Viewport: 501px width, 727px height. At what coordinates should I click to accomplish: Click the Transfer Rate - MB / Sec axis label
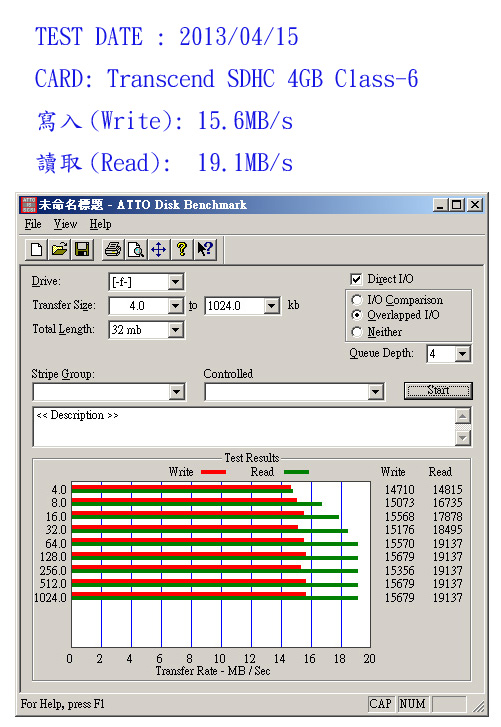coord(213,671)
